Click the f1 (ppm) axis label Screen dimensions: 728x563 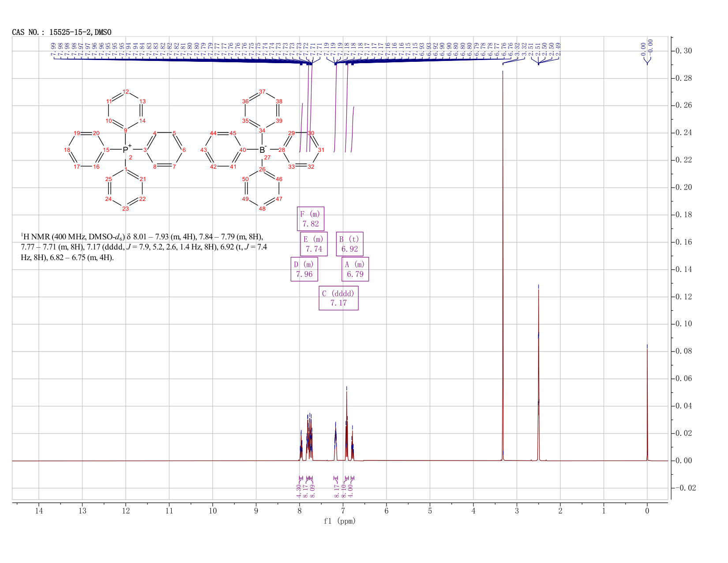click(340, 521)
